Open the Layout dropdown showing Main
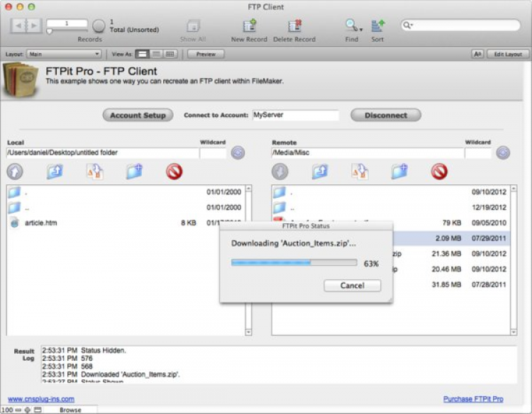Viewport: 532px width, 414px height. (64, 55)
